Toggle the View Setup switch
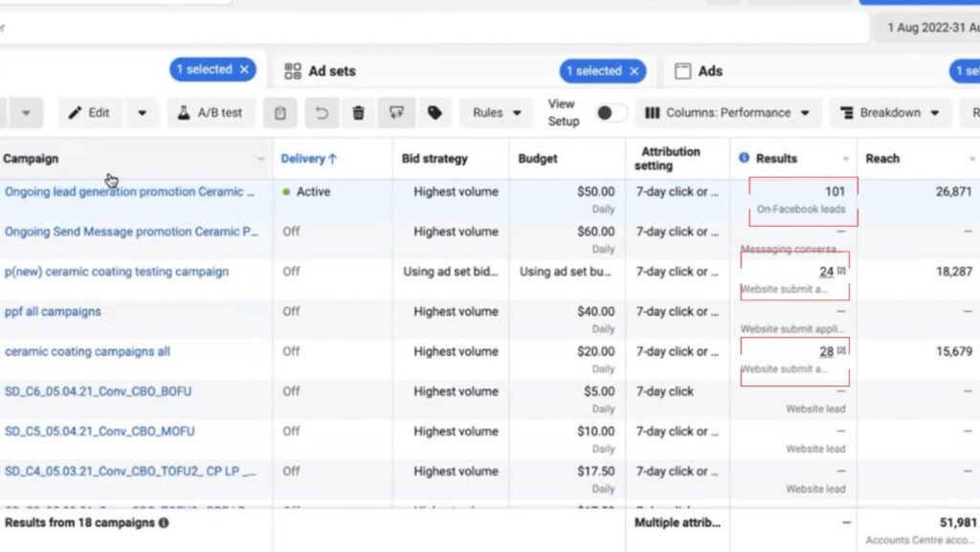980x552 pixels. (x=611, y=113)
